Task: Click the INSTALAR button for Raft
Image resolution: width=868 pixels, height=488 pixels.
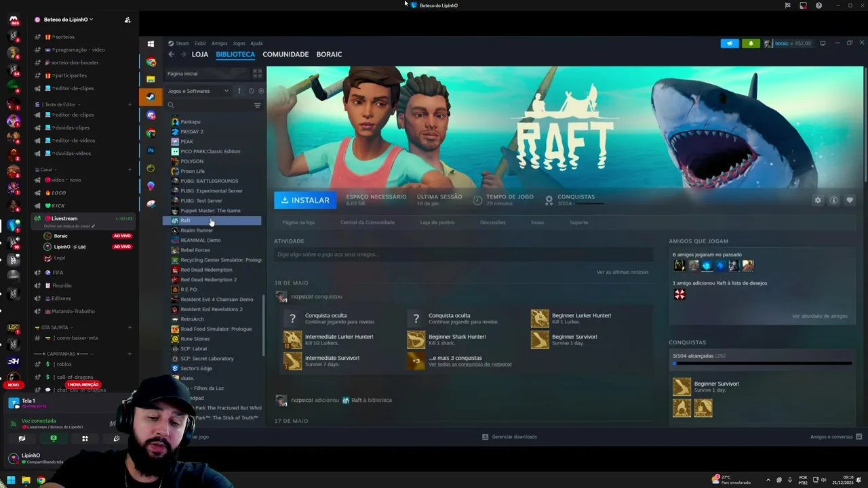Action: [x=305, y=200]
